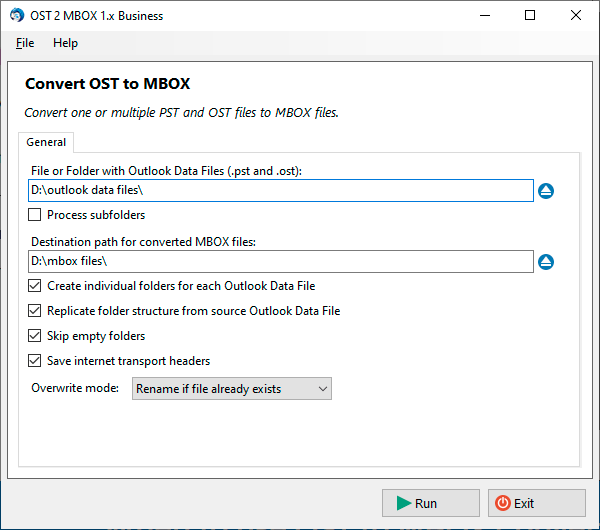Disable the Skip empty folders option
Screen dimensions: 600x530
pyautogui.click(x=35, y=336)
